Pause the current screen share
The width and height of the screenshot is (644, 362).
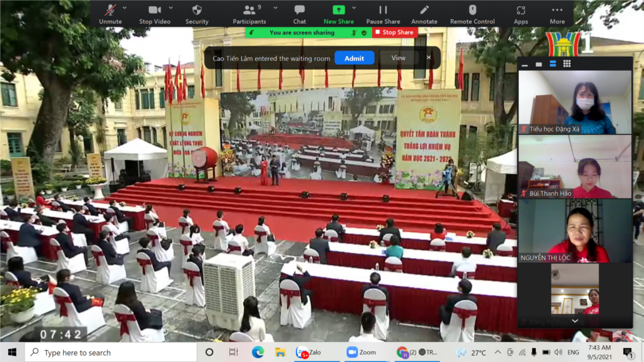coord(383,14)
